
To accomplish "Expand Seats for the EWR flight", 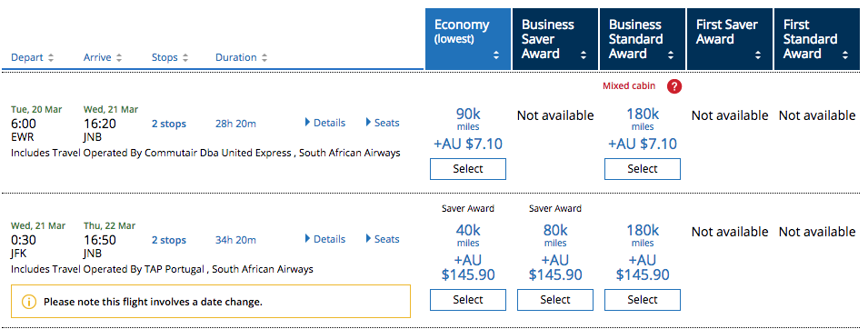I will click(x=383, y=123).
